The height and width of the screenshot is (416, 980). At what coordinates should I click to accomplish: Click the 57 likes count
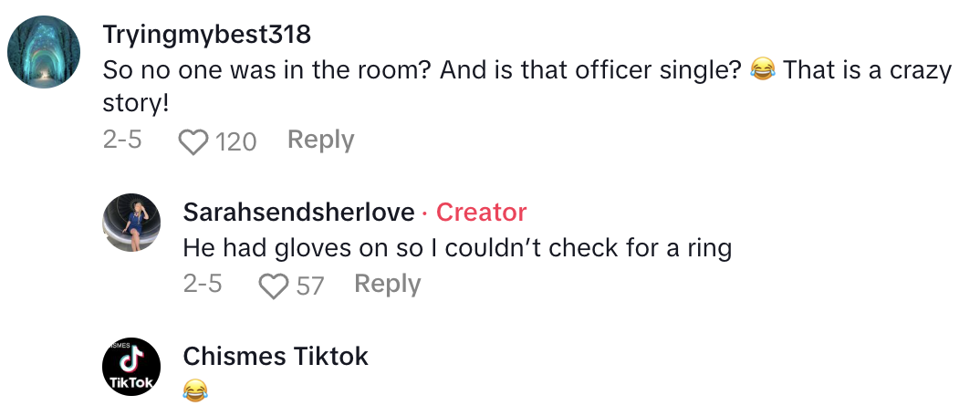pos(310,286)
